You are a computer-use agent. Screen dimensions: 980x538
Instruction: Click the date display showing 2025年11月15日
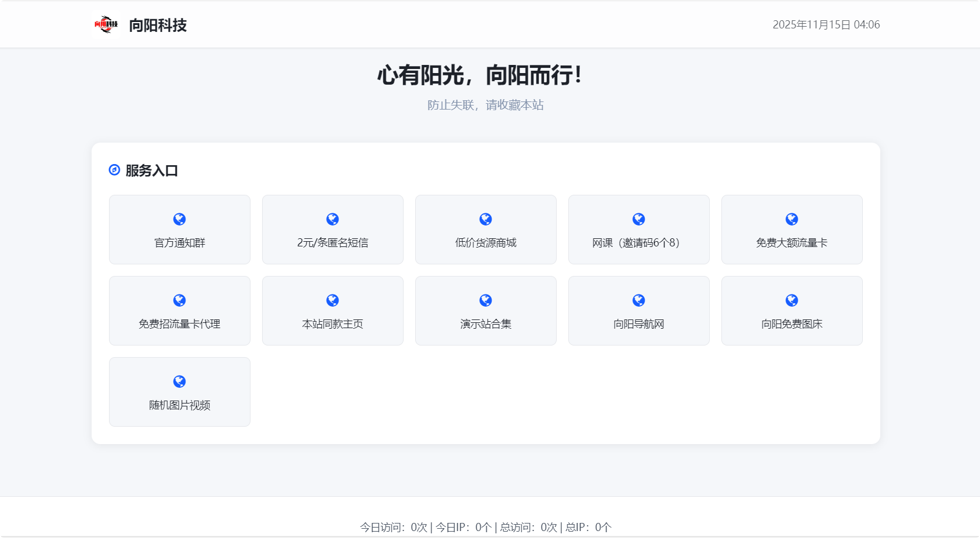(x=826, y=25)
